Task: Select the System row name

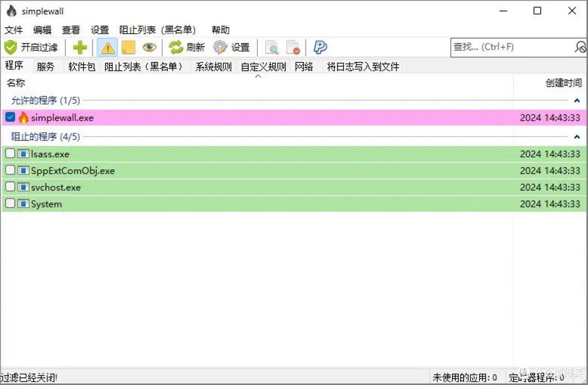Action: pyautogui.click(x=46, y=204)
